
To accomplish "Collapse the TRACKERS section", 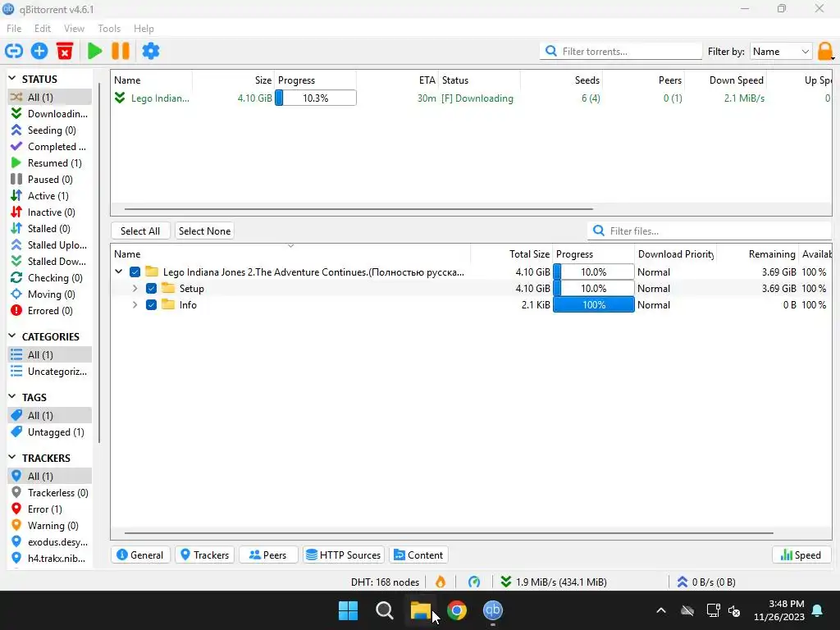I will point(12,457).
